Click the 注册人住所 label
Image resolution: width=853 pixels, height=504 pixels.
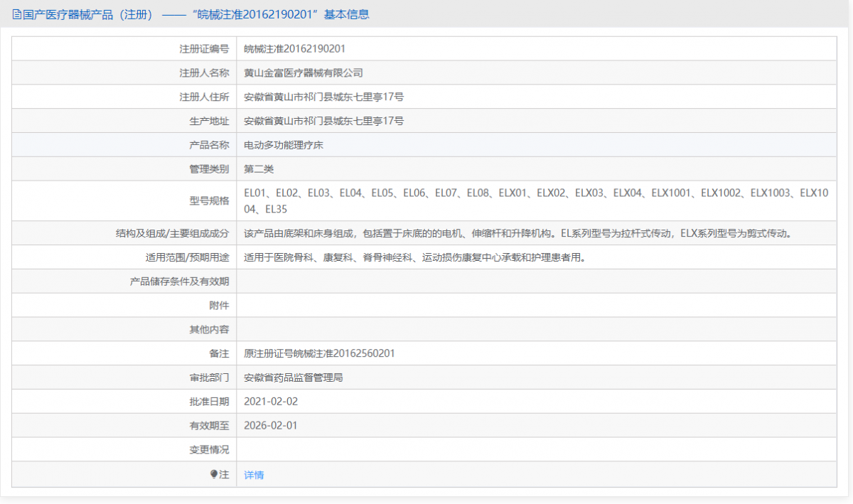204,97
